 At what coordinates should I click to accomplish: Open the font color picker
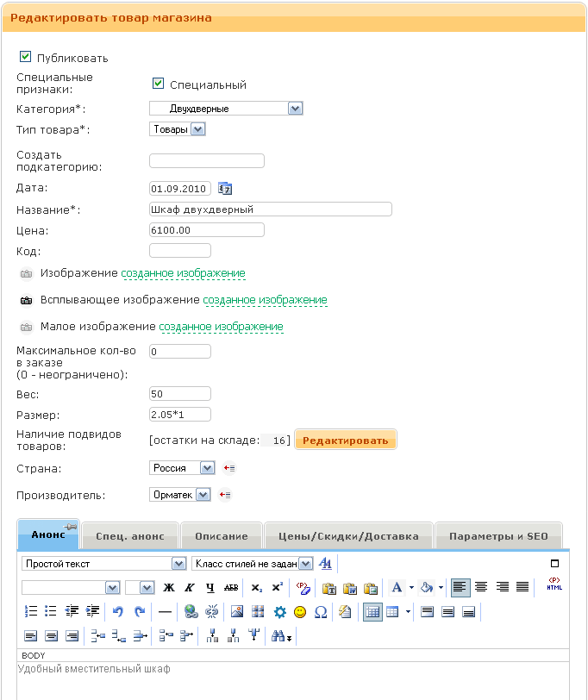pos(397,588)
